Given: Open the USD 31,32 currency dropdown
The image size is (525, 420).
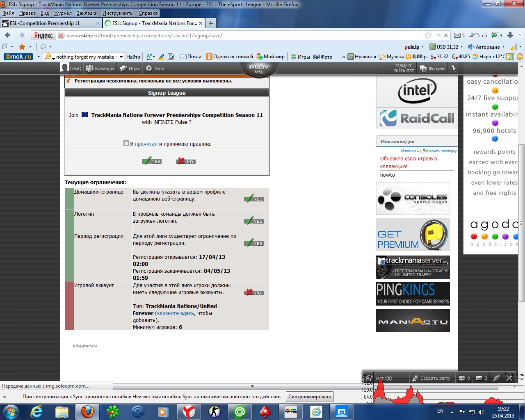Looking at the screenshot, I should click(462, 47).
